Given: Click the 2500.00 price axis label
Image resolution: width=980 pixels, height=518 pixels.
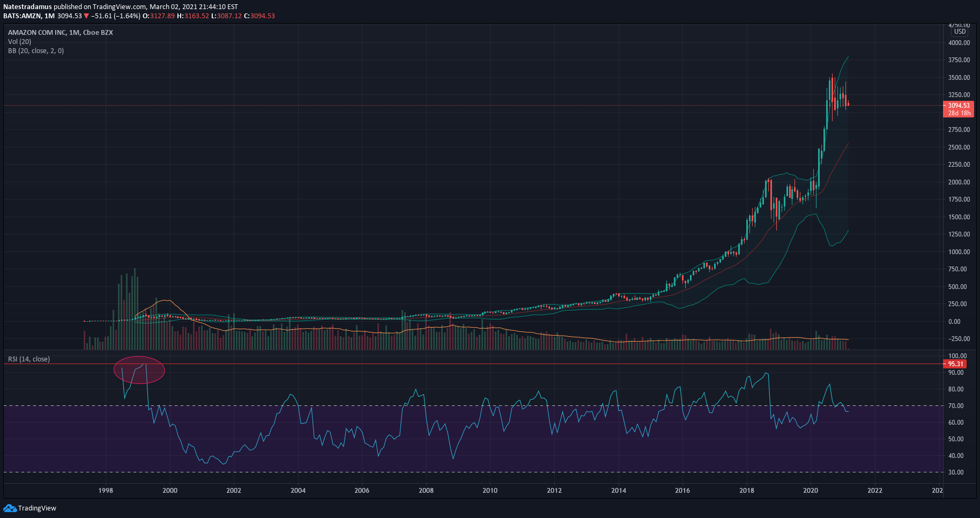Looking at the screenshot, I should point(959,147).
